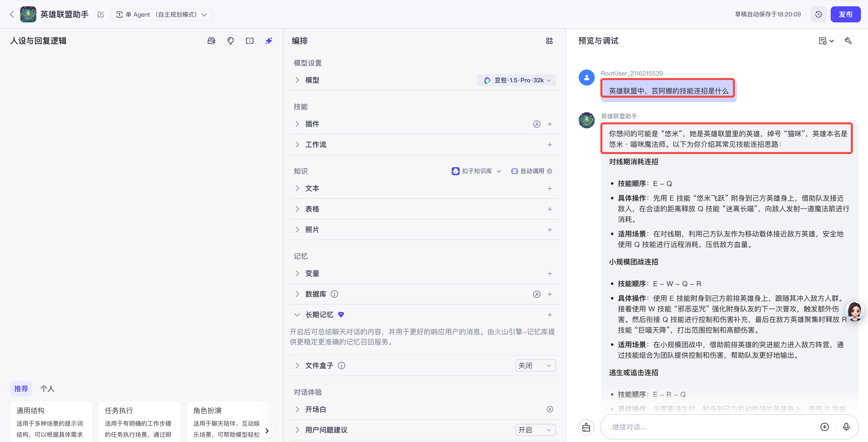Add a 工作流 with its plus button
The width and height of the screenshot is (868, 442).
point(550,144)
